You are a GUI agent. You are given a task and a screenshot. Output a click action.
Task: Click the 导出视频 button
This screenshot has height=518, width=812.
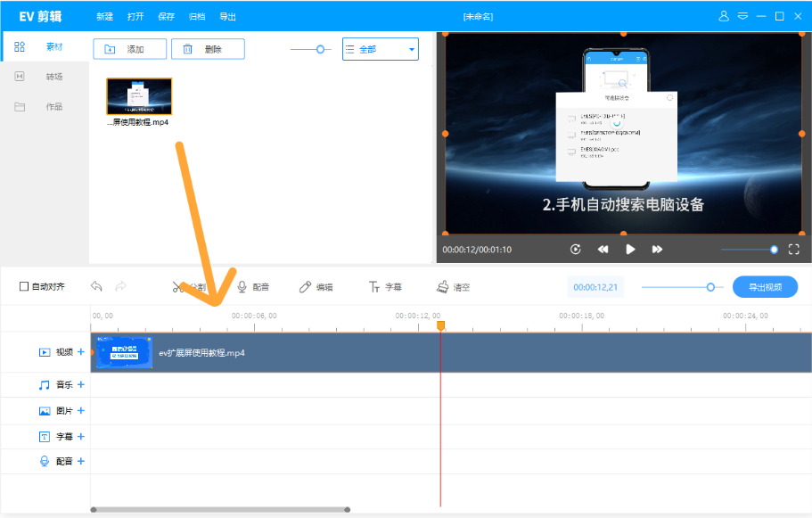pyautogui.click(x=765, y=287)
